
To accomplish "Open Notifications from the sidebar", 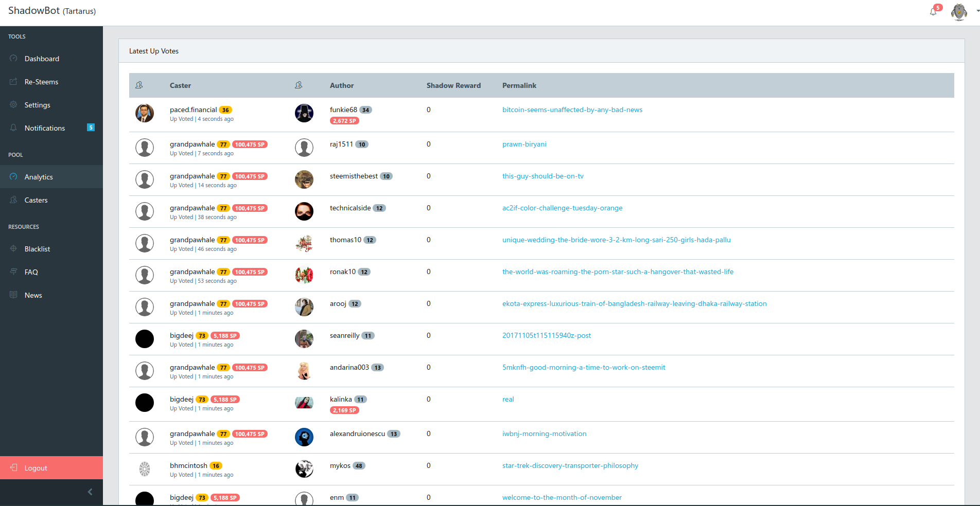I will pos(45,128).
